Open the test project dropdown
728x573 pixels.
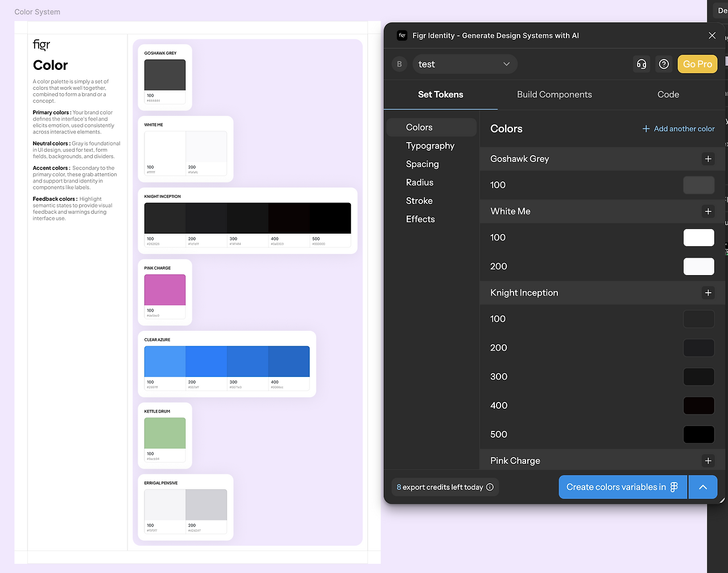point(465,64)
